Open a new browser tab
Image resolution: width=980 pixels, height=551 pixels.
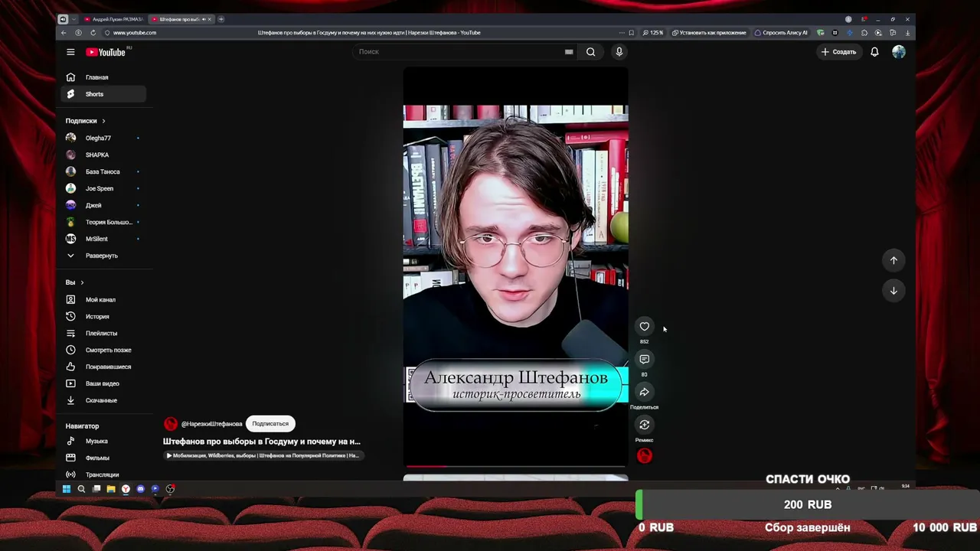pyautogui.click(x=221, y=19)
